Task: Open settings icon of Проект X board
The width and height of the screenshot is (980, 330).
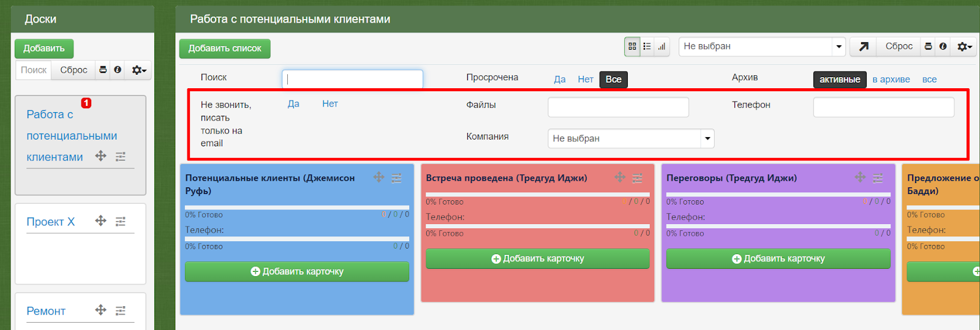Action: tap(121, 222)
